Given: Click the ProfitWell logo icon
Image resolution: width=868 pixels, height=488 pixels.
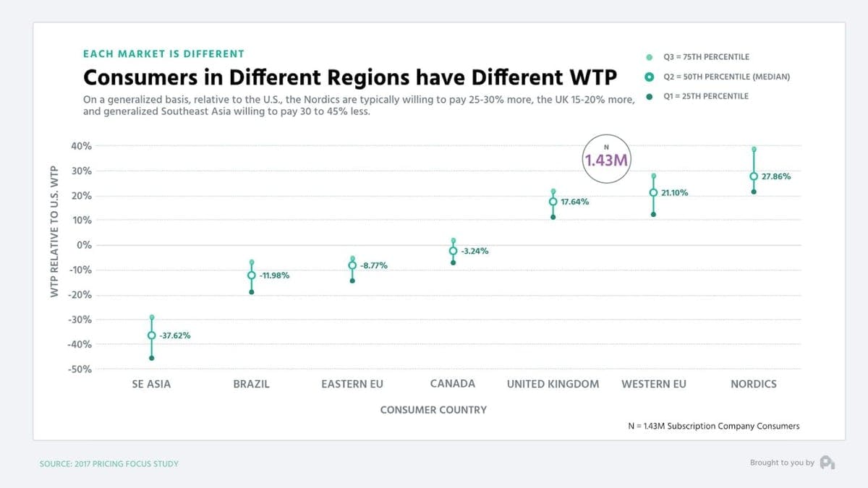Looking at the screenshot, I should tap(827, 463).
